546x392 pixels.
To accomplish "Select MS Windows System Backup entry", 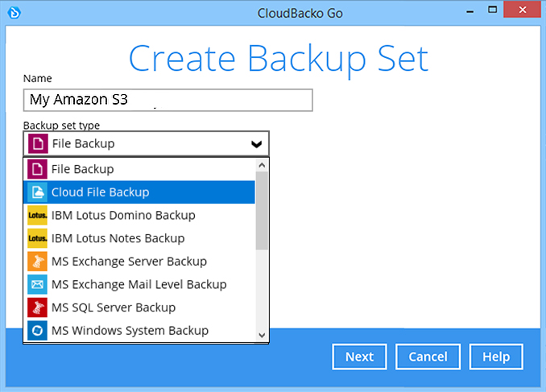I will click(x=139, y=330).
